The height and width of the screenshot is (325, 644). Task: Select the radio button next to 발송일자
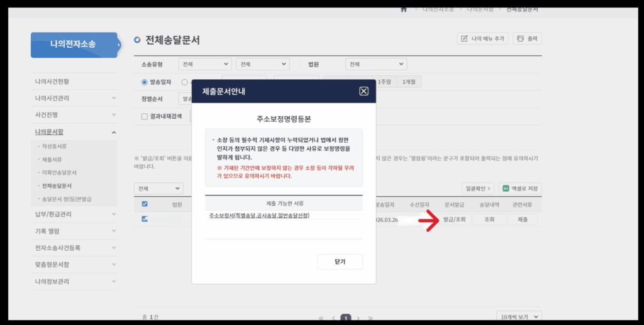184,82
